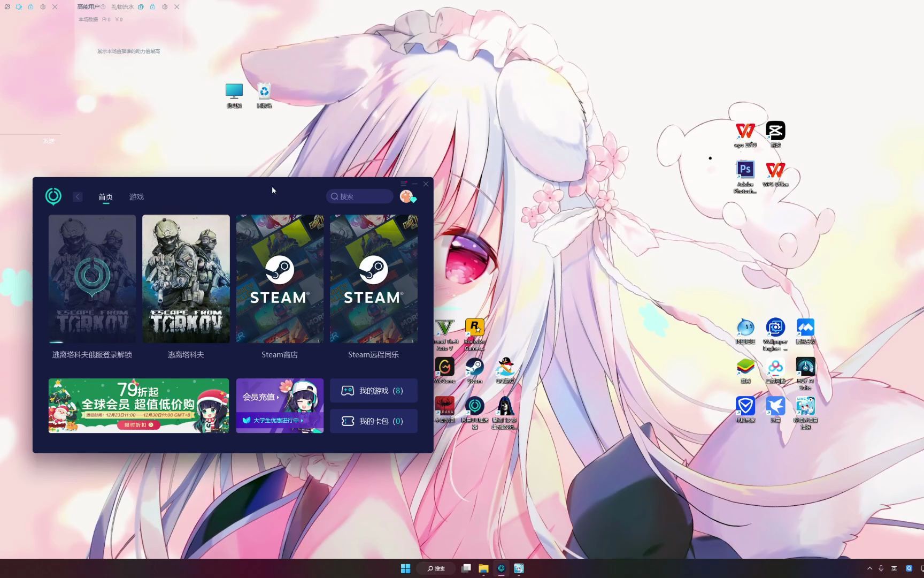924x578 pixels.
Task: Select the BlueStacks layered-stack desktop shortcut
Action: [745, 370]
